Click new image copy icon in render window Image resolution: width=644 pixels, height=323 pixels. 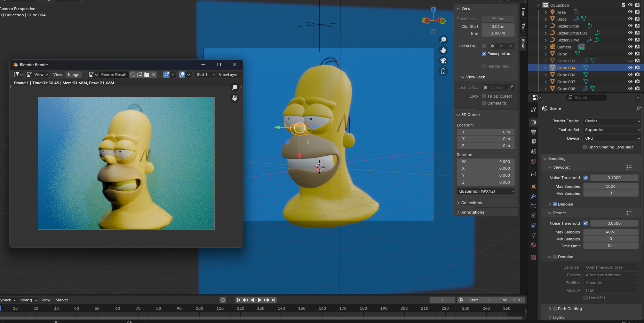140,75
